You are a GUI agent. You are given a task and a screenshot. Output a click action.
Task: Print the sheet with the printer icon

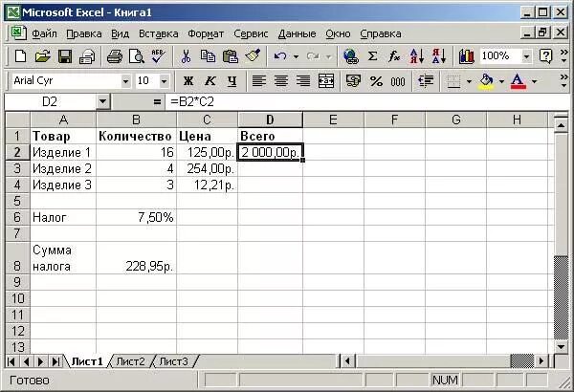[115, 56]
